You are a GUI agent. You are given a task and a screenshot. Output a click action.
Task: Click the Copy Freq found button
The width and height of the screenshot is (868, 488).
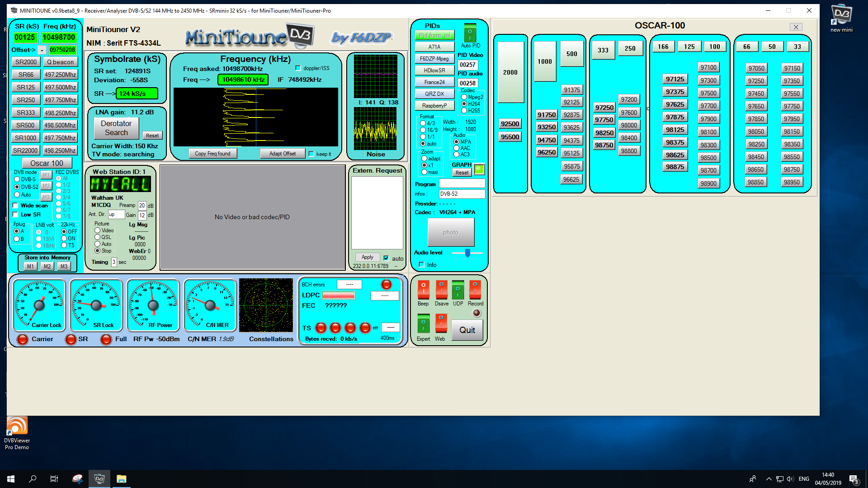pos(212,153)
